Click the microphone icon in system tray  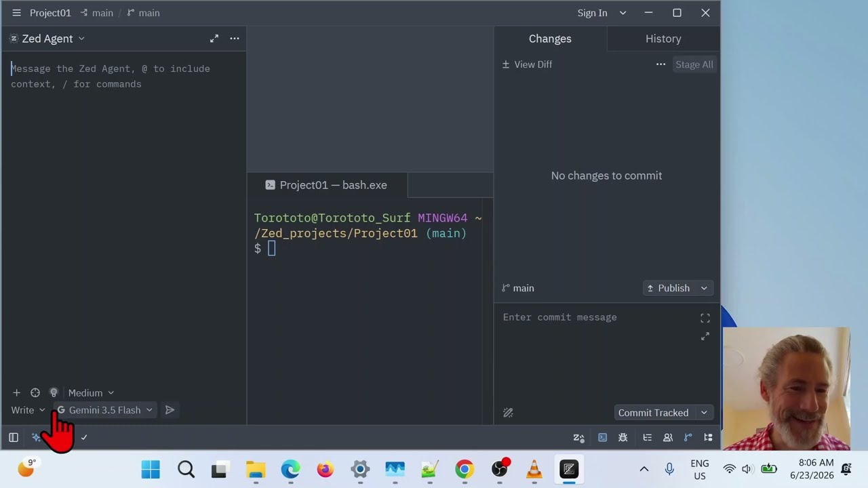click(x=669, y=469)
